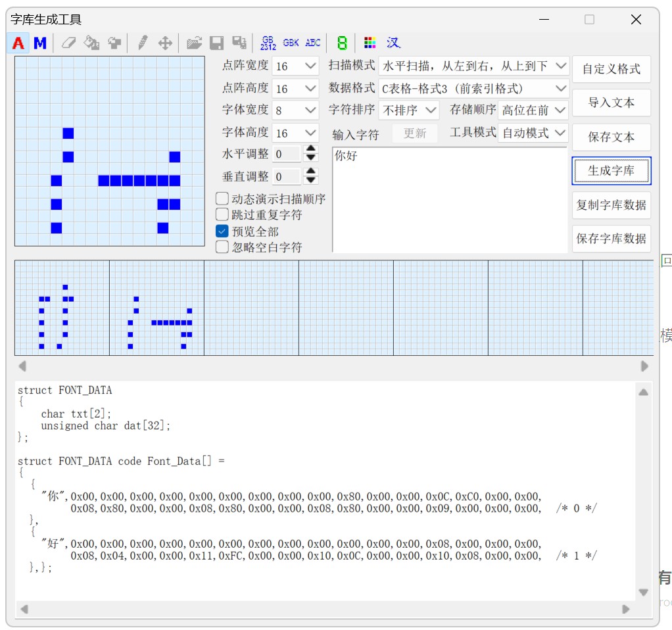This screenshot has height=630, width=672.
Task: Click the green digit 8 icon
Action: [x=342, y=43]
